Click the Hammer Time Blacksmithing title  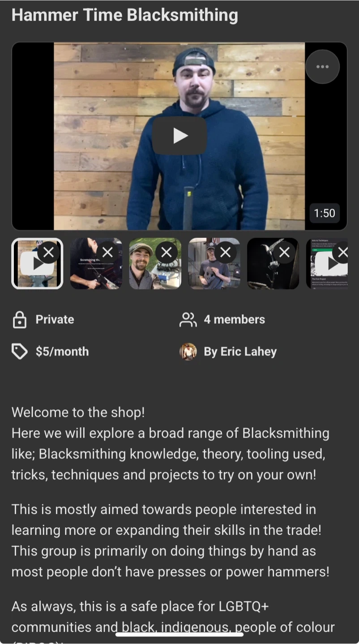tap(124, 15)
